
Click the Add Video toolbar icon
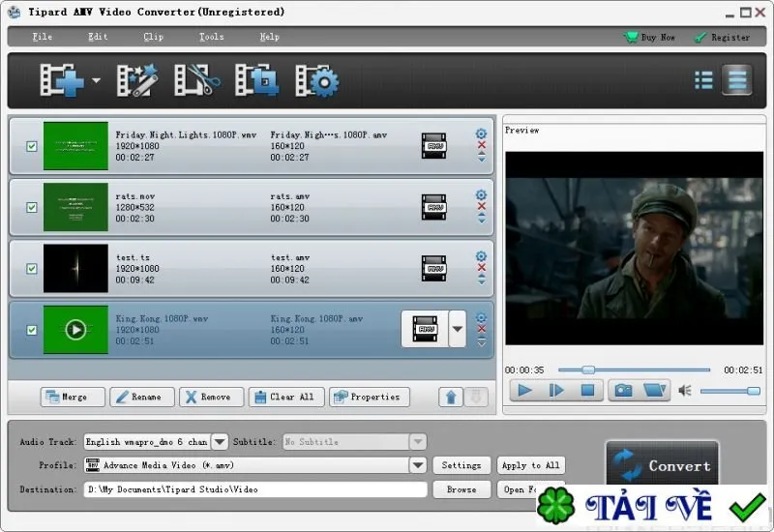(61, 80)
